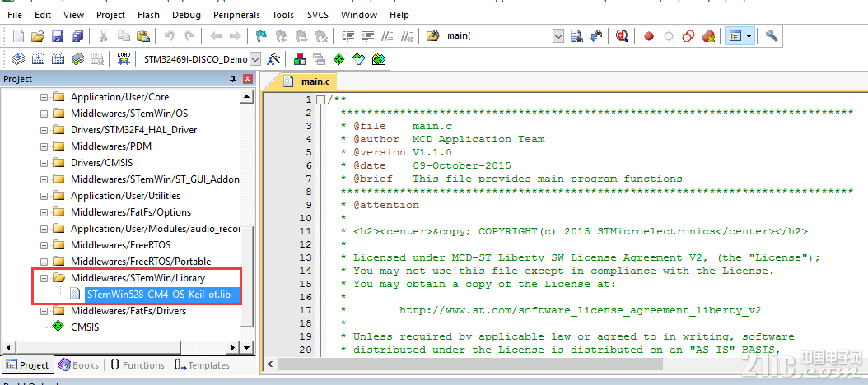Click editor horizontal scroll left arrow
The image size is (868, 385).
click(270, 364)
